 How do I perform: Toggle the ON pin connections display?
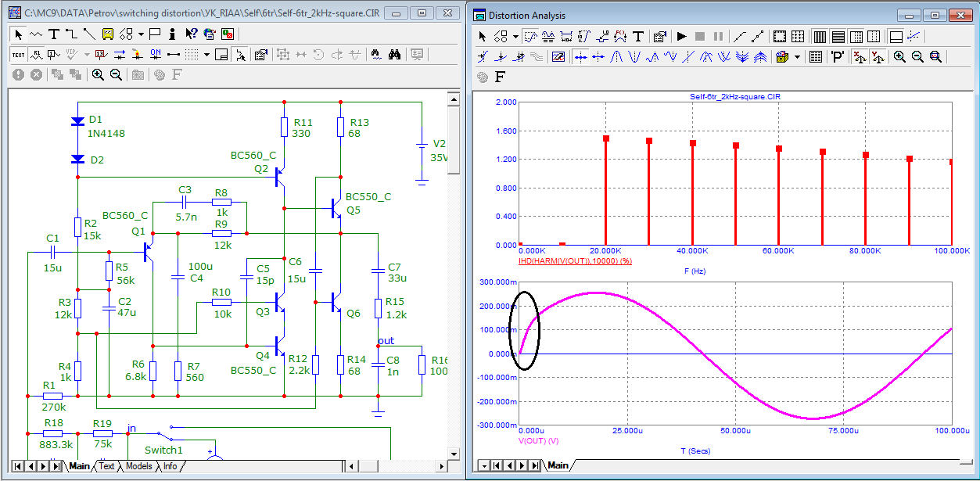155,54
